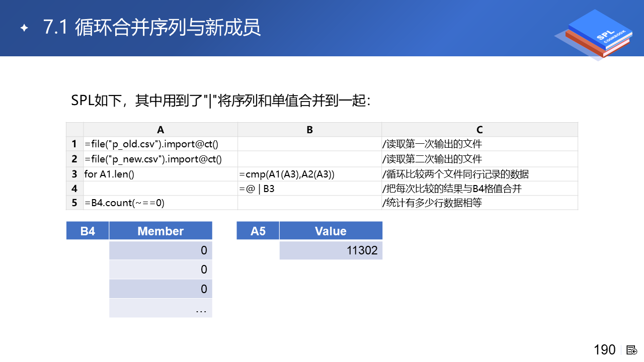Click the slide title '7.1 循环合并序列与新成员'
644x362 pixels.
[x=152, y=28]
